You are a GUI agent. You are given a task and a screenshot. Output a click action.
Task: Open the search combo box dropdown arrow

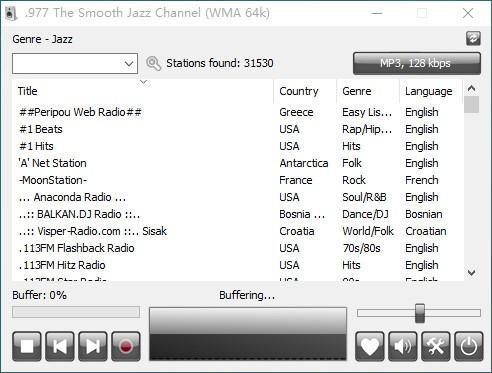[129, 63]
